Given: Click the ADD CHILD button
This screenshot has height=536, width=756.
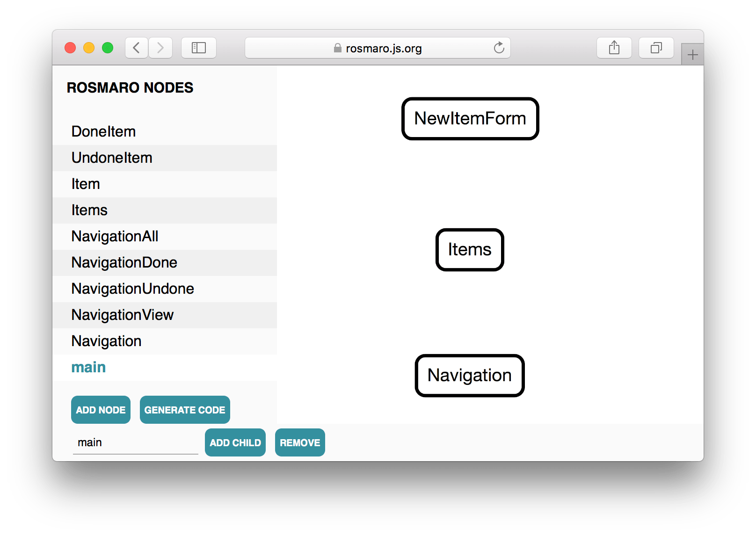Looking at the screenshot, I should click(235, 442).
